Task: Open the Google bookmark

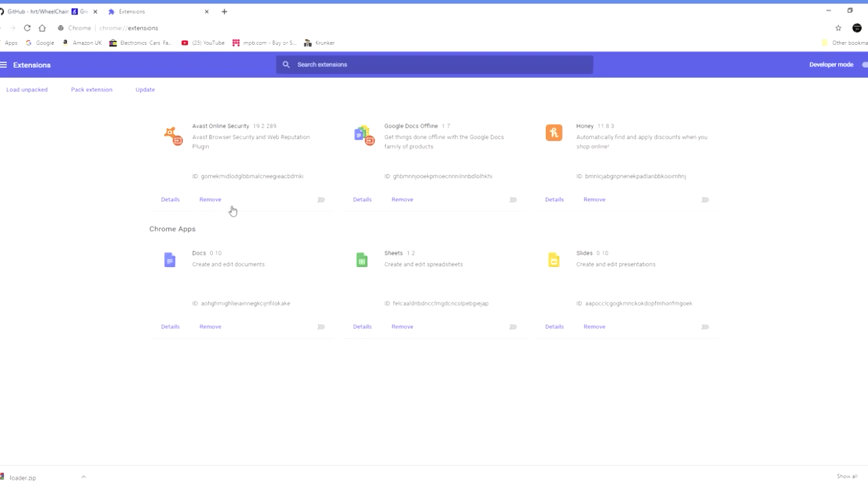Action: click(x=40, y=43)
